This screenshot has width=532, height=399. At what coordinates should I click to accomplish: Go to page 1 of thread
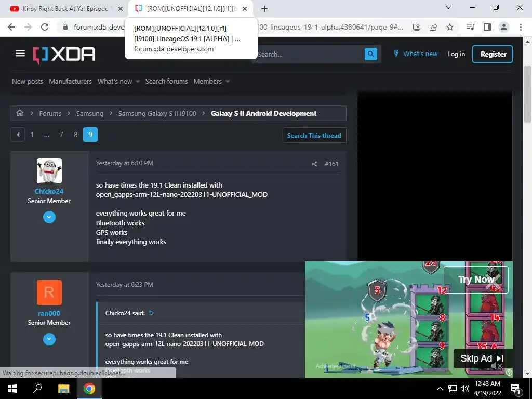[x=32, y=135]
